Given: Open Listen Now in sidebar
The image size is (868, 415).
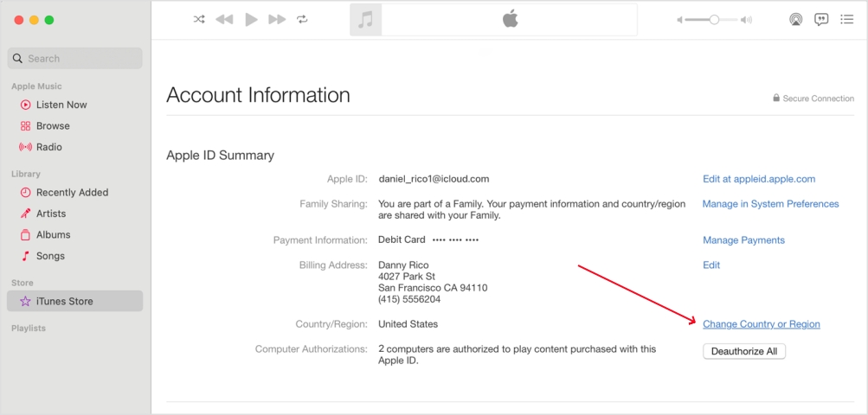Looking at the screenshot, I should click(x=61, y=105).
